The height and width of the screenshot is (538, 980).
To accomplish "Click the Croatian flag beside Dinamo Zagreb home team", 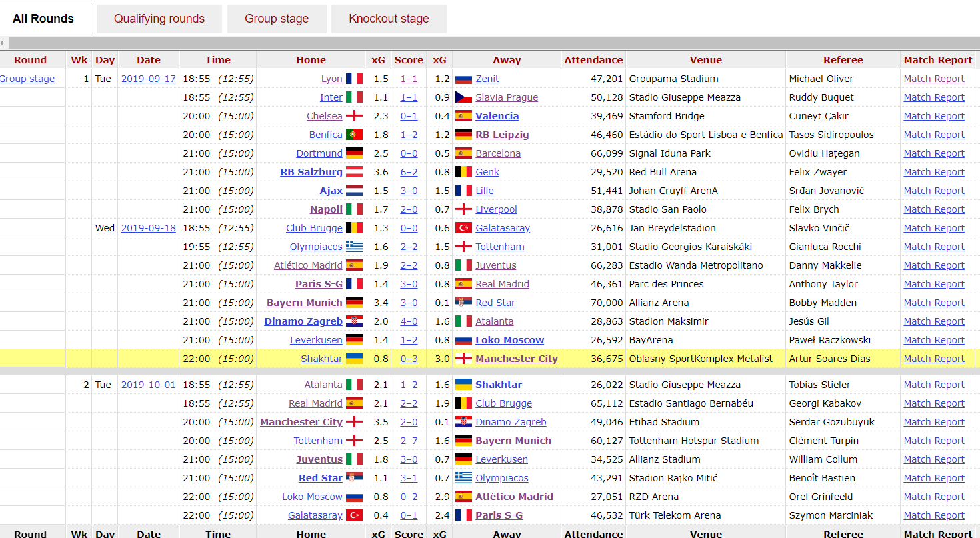I will pyautogui.click(x=354, y=321).
